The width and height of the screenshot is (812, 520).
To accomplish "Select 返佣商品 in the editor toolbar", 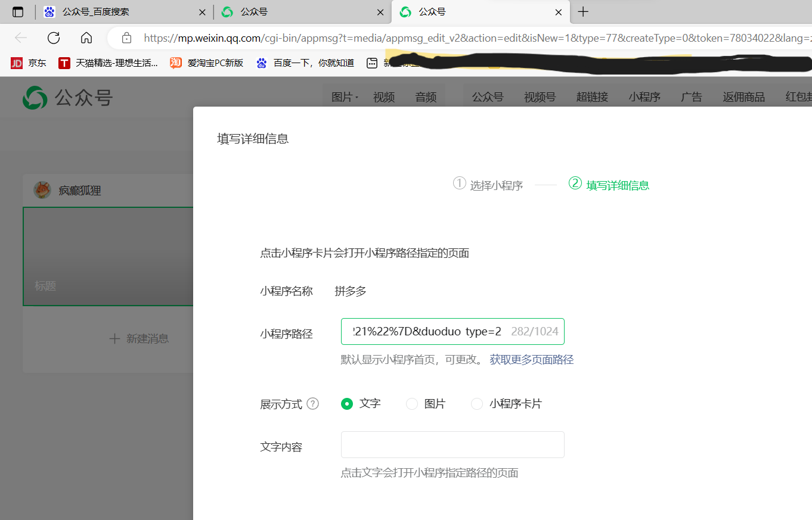I will click(743, 97).
